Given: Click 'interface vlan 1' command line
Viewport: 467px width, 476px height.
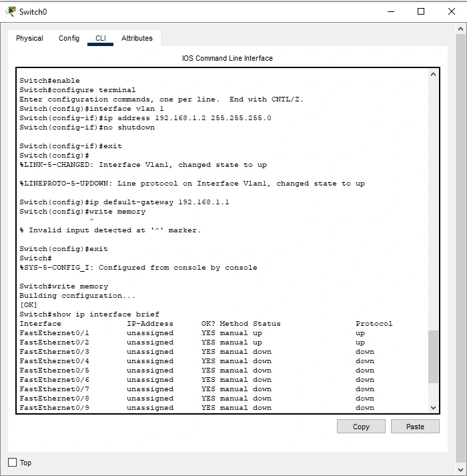Looking at the screenshot, I should [x=91, y=109].
